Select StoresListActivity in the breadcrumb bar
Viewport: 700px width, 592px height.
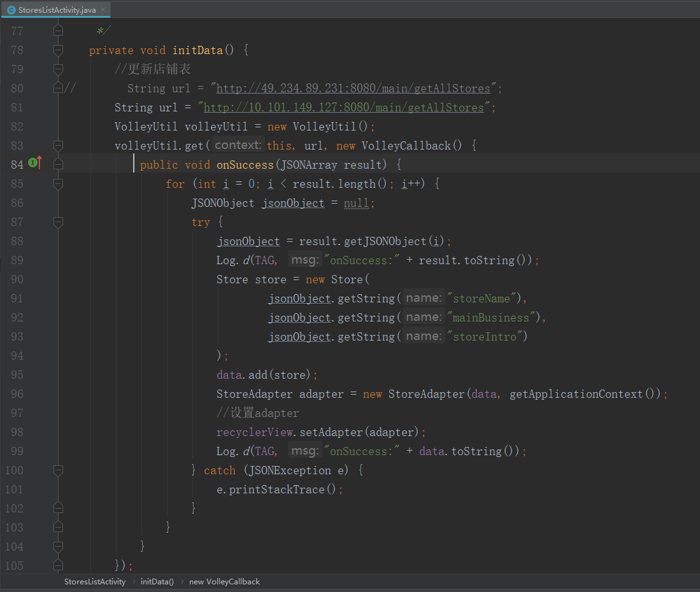coord(95,581)
